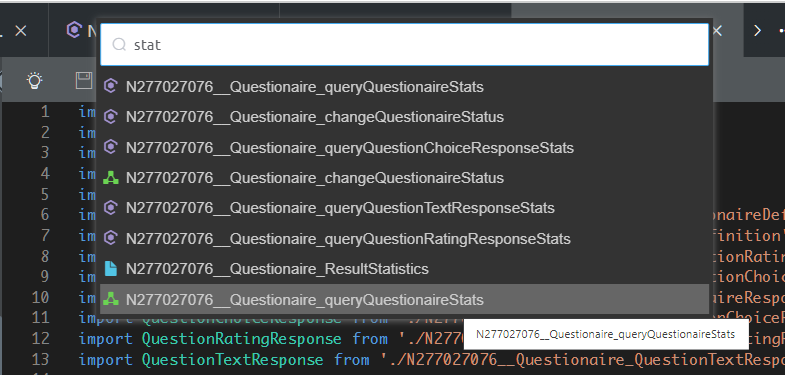
Task: Select first result queryQuestionaireStats with purple icon
Action: tap(405, 87)
